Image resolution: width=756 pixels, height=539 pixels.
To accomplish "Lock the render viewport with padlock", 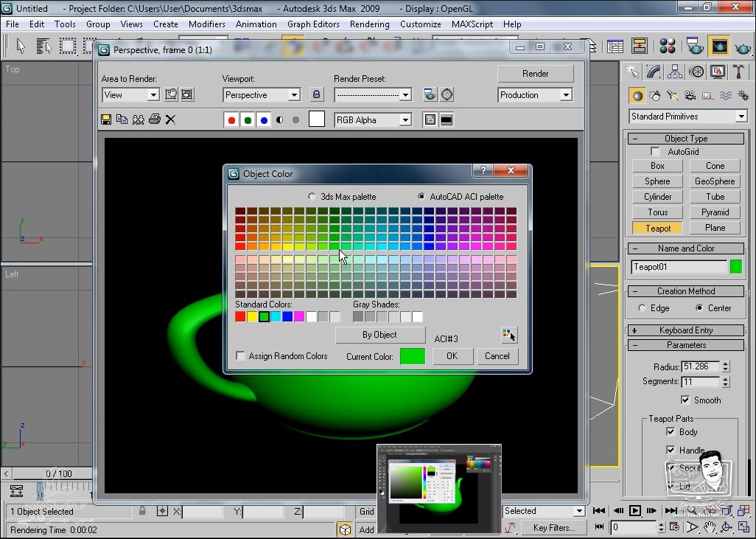I will [x=316, y=94].
